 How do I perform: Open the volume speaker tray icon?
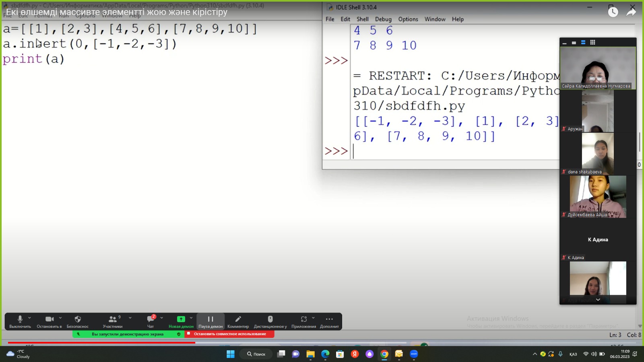(x=594, y=354)
